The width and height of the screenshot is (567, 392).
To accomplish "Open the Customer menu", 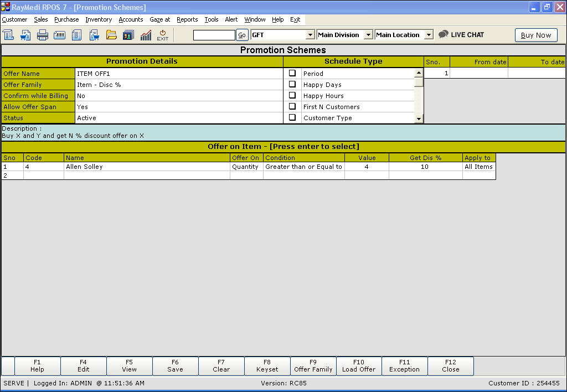I will point(14,19).
